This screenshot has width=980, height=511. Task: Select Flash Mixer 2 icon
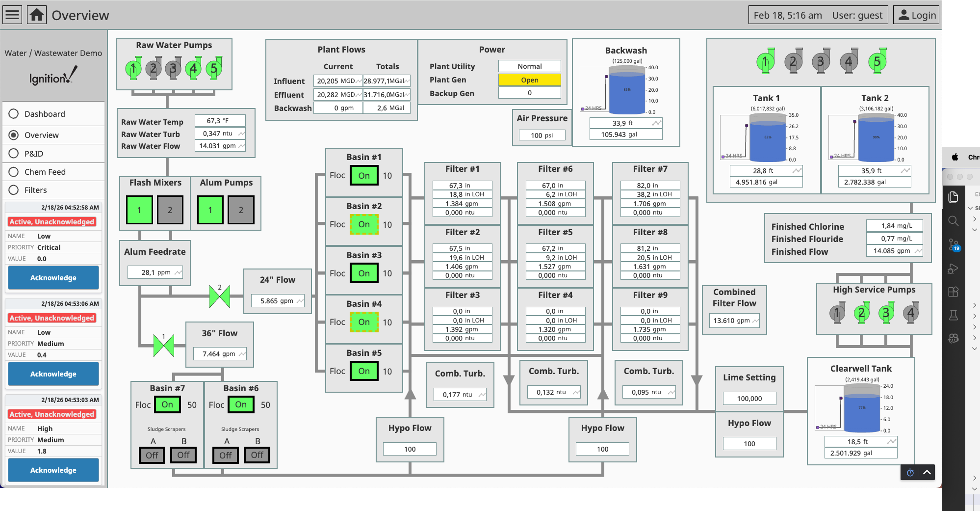click(170, 210)
